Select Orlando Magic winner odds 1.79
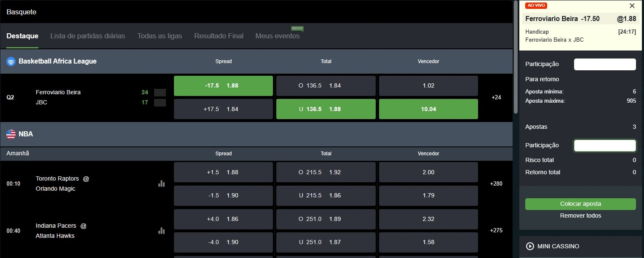The width and height of the screenshot is (644, 258). point(428,196)
